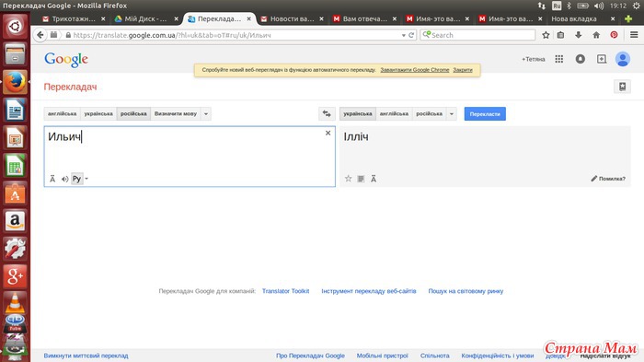Select українська as the target language

[358, 113]
